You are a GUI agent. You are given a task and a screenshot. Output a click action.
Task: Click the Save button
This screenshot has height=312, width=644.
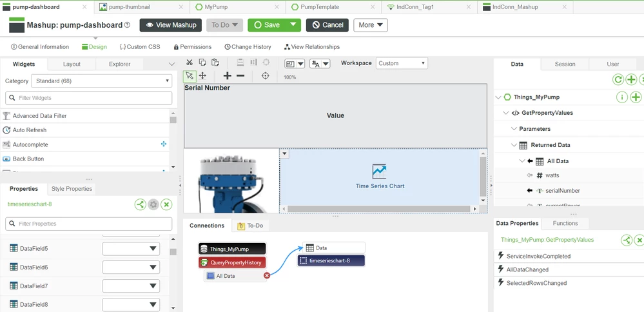267,25
